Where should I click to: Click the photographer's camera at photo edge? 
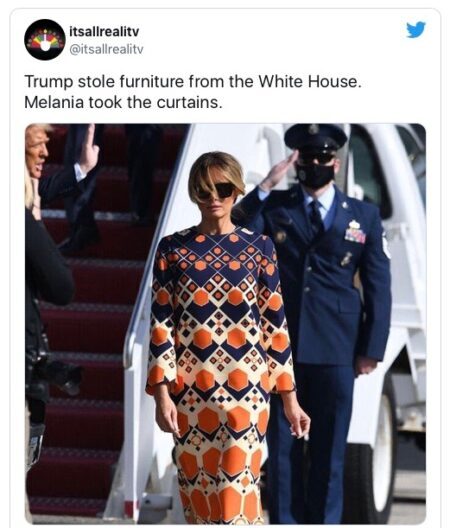(x=62, y=375)
